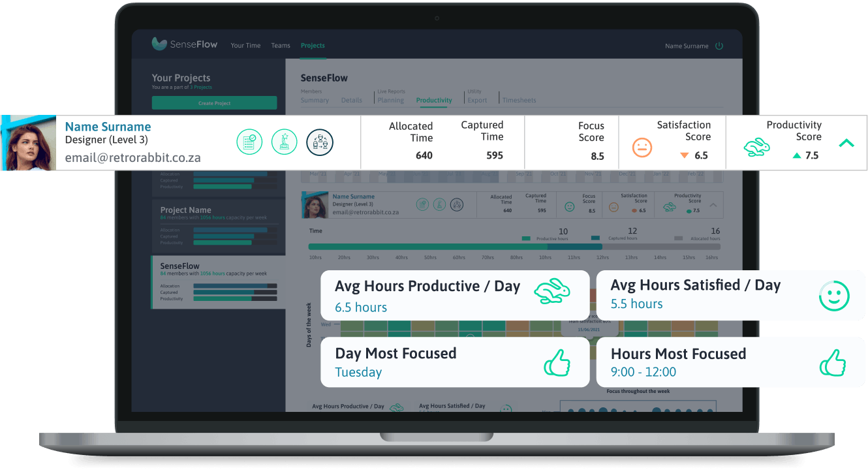Click the Time hours progress bar
Screen dimensions: 868x470
point(514,247)
